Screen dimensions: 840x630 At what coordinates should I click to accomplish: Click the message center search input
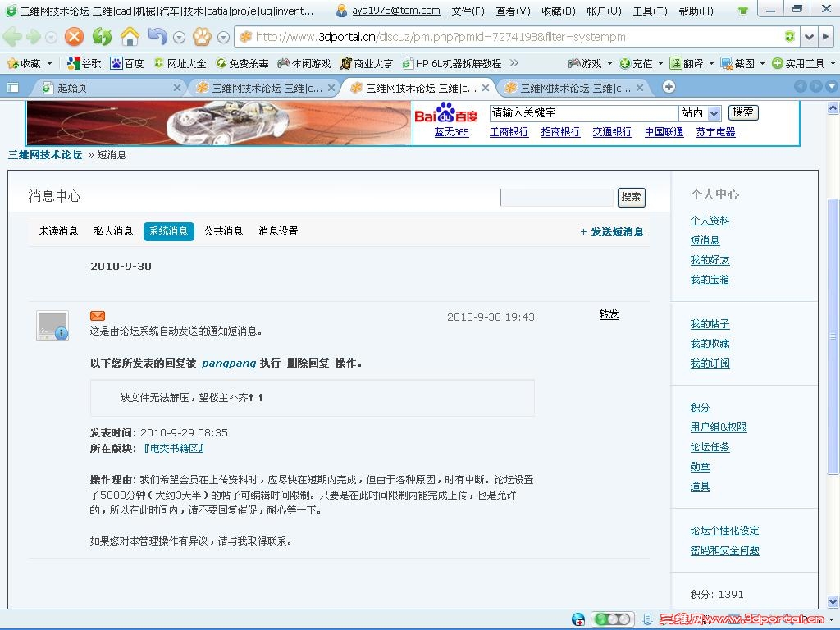(x=556, y=197)
